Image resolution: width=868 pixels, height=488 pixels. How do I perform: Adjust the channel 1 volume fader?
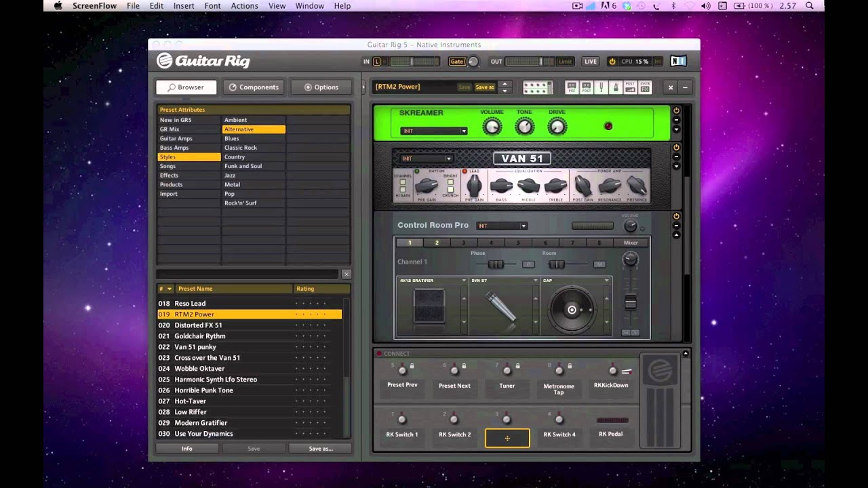click(631, 302)
